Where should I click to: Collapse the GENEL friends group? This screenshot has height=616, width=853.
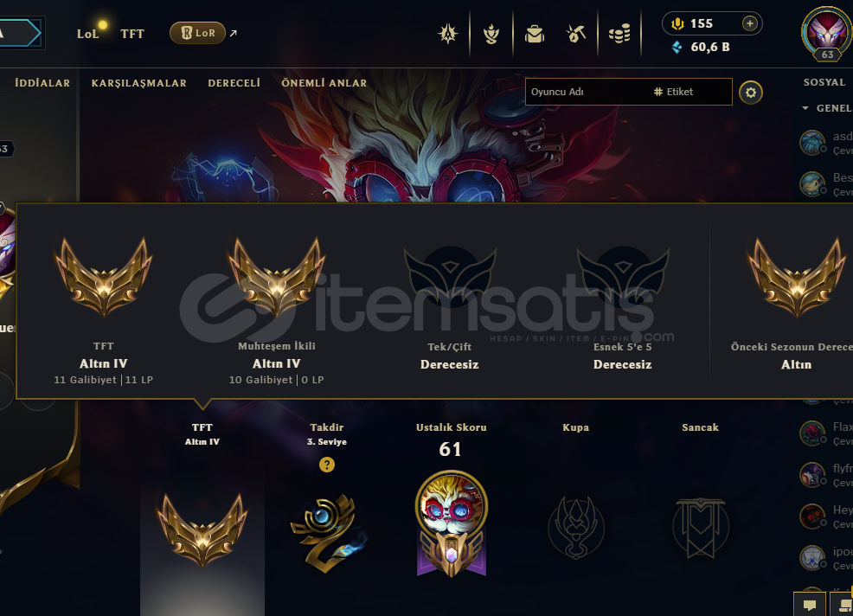pos(805,108)
